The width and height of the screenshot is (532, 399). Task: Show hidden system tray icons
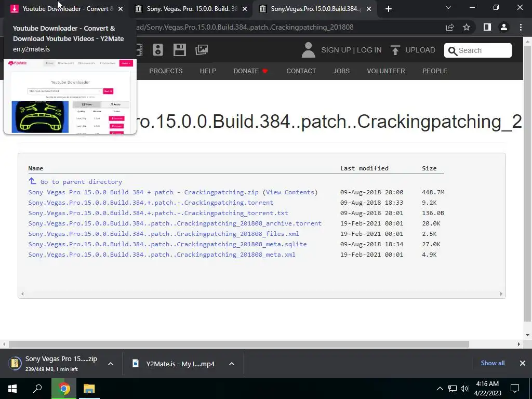[440, 389]
